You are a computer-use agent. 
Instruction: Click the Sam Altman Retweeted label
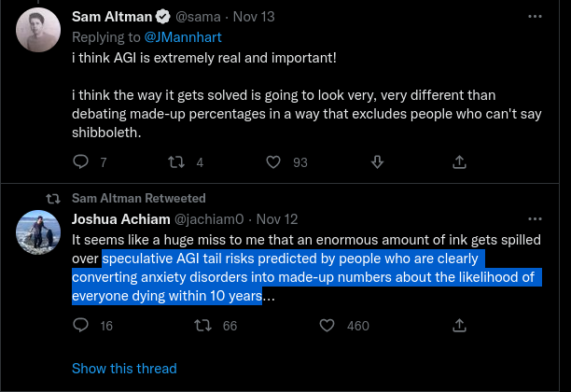coord(138,199)
